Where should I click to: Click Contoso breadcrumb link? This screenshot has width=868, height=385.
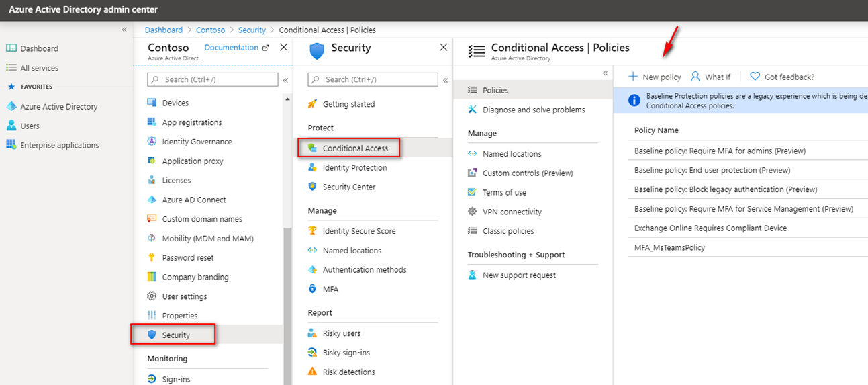point(210,30)
